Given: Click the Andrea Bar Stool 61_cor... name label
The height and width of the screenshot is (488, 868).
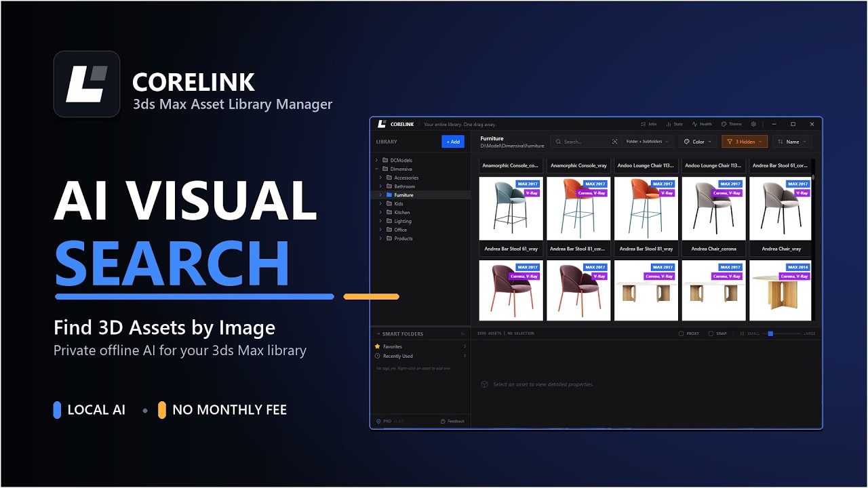Looking at the screenshot, I should pyautogui.click(x=781, y=165).
